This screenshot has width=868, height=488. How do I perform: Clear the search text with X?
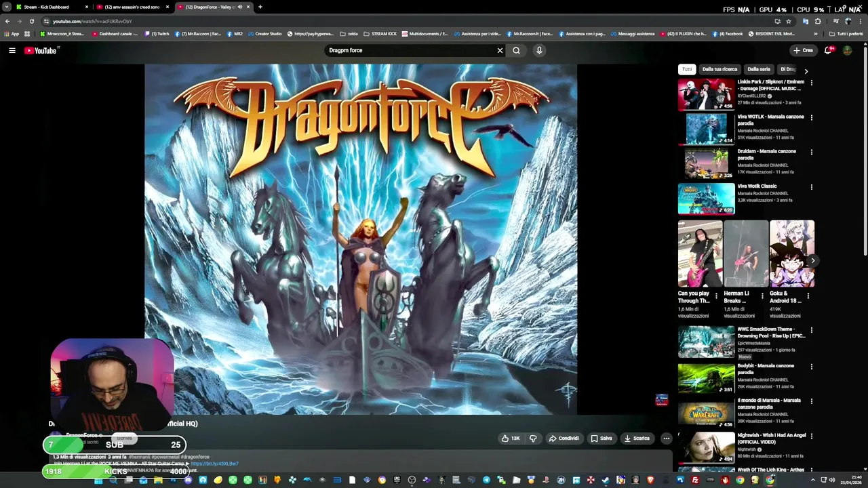500,50
